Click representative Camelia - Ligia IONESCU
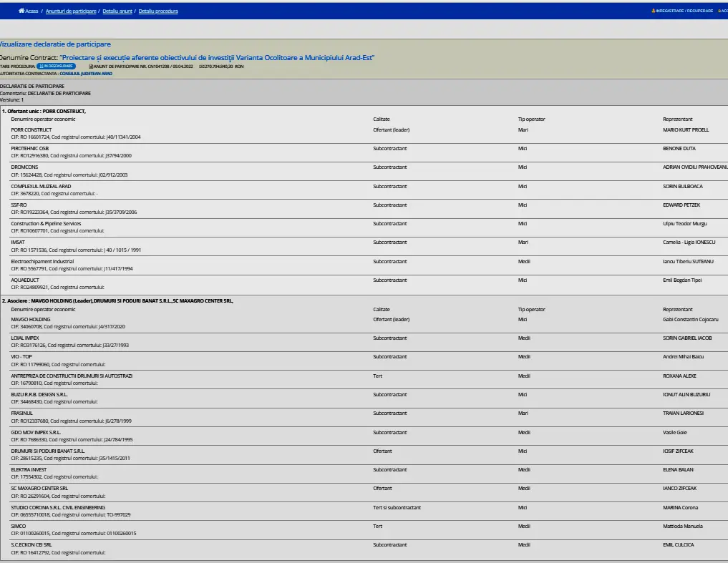 tap(689, 242)
